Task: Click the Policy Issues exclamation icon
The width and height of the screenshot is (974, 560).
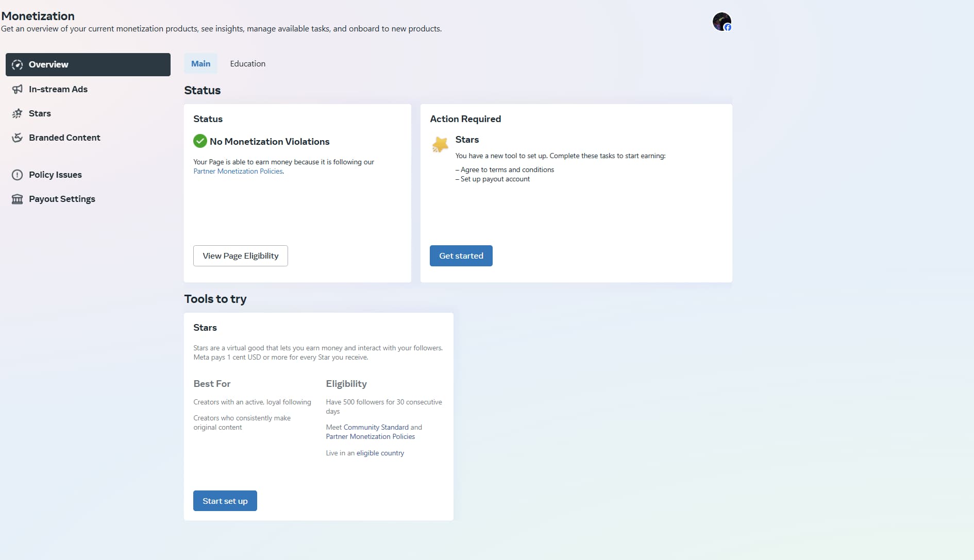Action: click(x=17, y=175)
